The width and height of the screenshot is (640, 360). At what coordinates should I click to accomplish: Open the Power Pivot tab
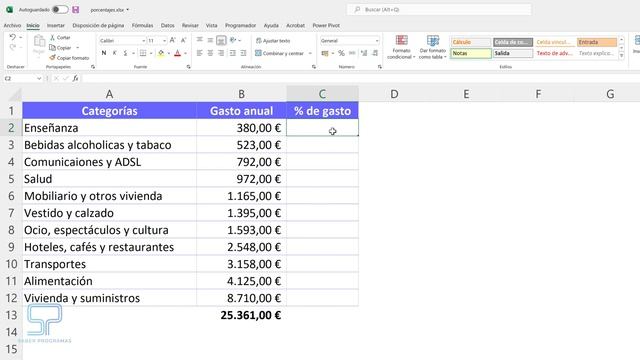(x=326, y=25)
